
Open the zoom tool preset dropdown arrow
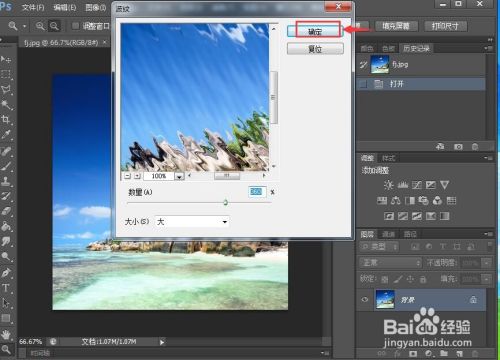coord(24,26)
